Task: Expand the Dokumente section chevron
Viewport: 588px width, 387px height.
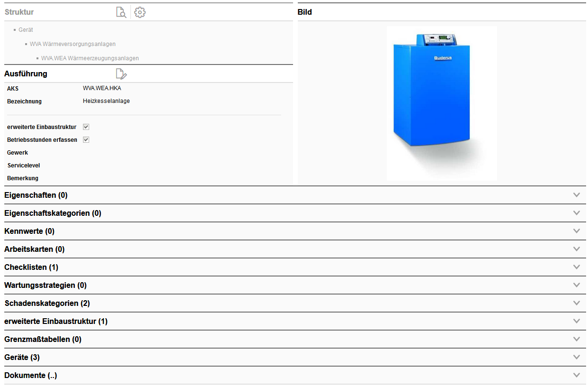Action: 576,375
